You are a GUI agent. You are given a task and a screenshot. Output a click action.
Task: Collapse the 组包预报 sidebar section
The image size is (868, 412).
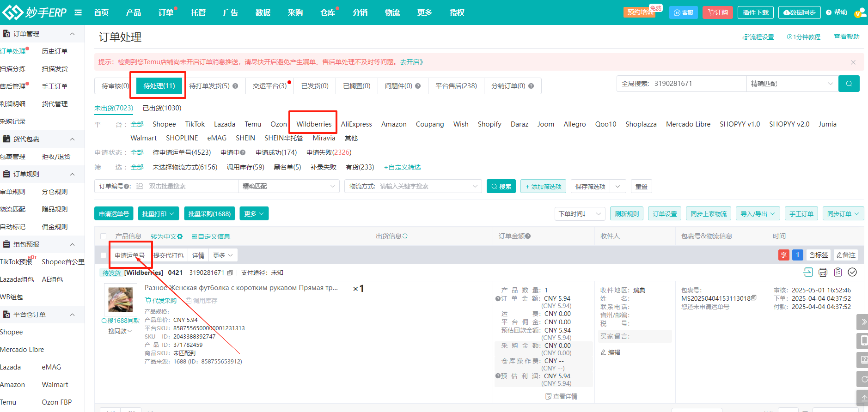pos(73,244)
